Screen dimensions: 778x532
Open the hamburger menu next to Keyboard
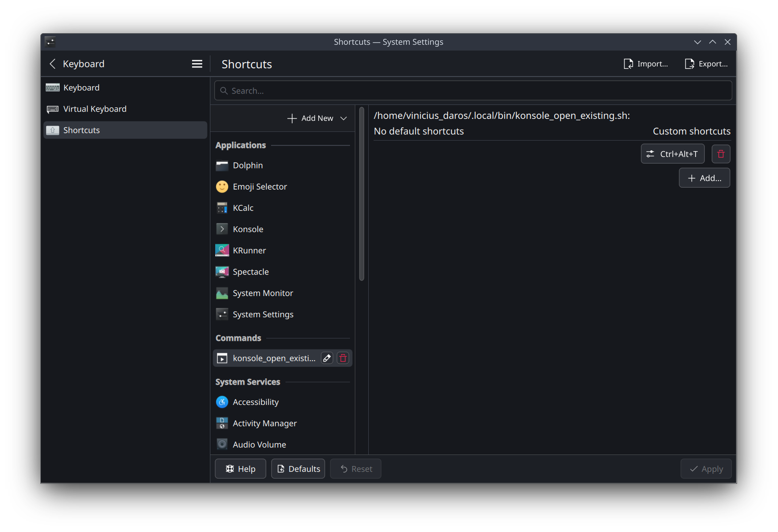click(x=197, y=64)
